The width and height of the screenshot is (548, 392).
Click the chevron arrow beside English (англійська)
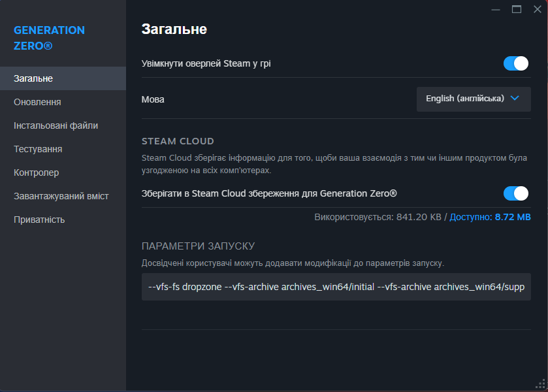coord(515,98)
